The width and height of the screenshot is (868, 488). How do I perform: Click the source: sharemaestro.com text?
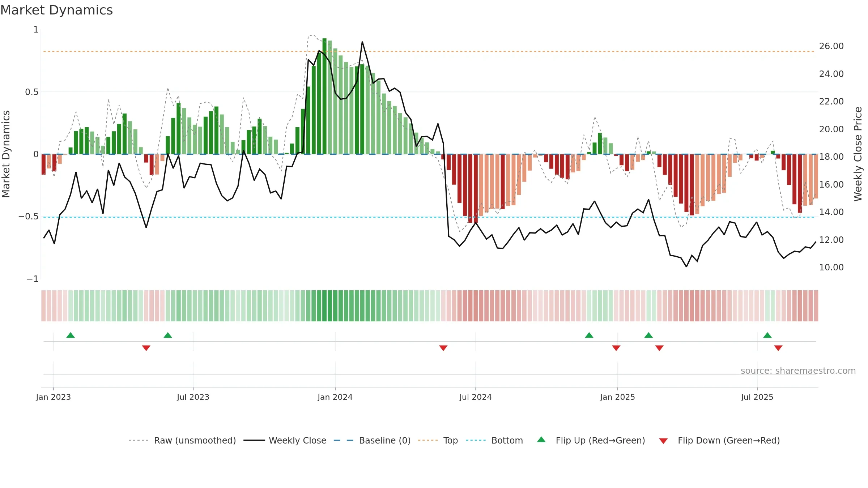(798, 371)
